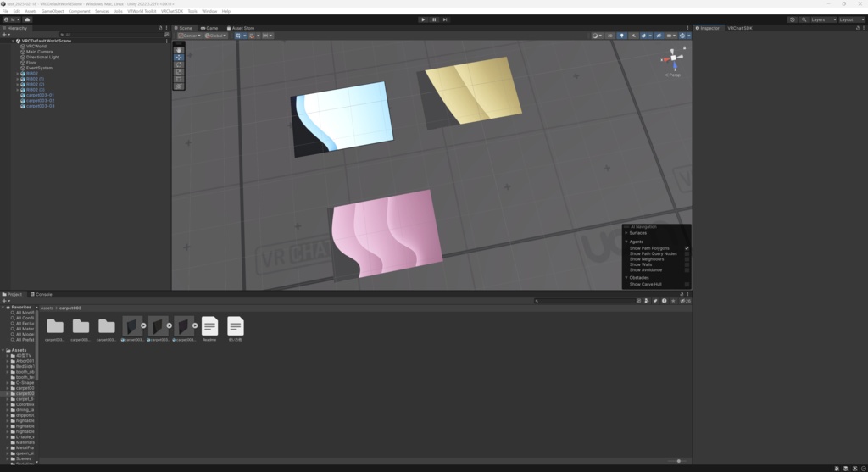Open the VRChat SDK menu
The width and height of the screenshot is (868, 472).
[171, 11]
